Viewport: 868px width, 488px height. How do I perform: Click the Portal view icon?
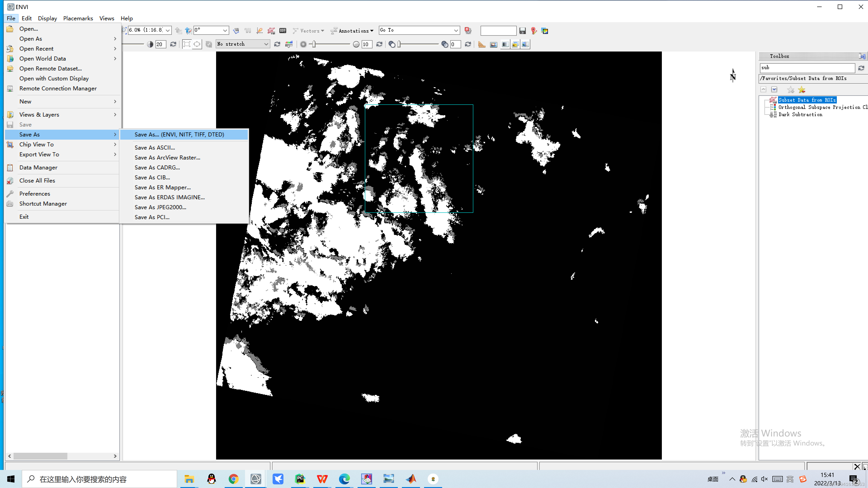(494, 44)
